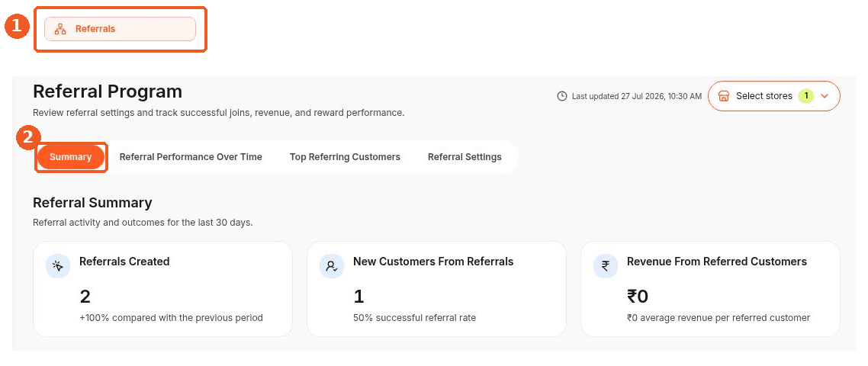Switch to the Summary tab
The height and width of the screenshot is (366, 868).
pyautogui.click(x=71, y=157)
